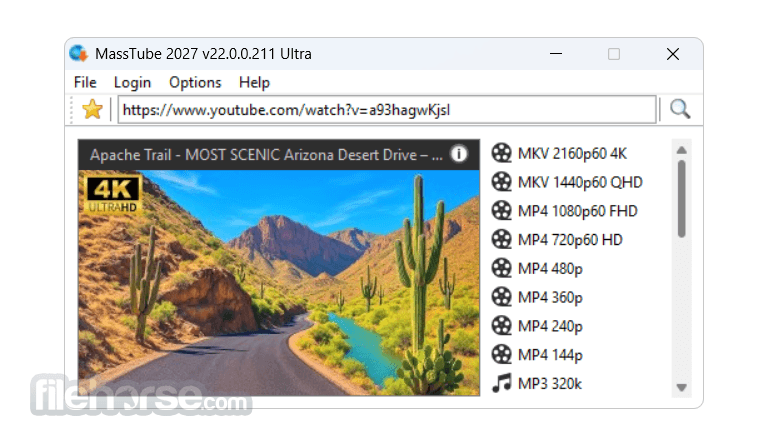Select the MP4 240p format
The image size is (768, 446).
tap(550, 327)
